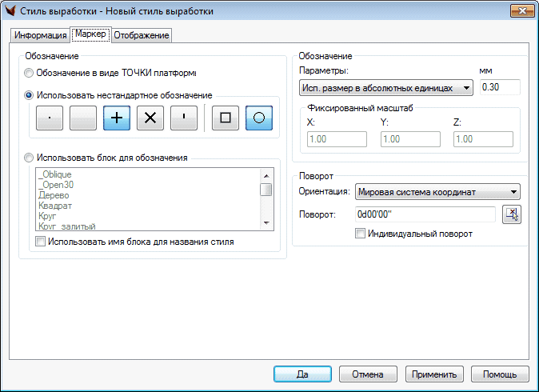Expand the 'Мировая система координат' orientation dropdown
Viewport: 539px width, 392px height.
click(437, 192)
